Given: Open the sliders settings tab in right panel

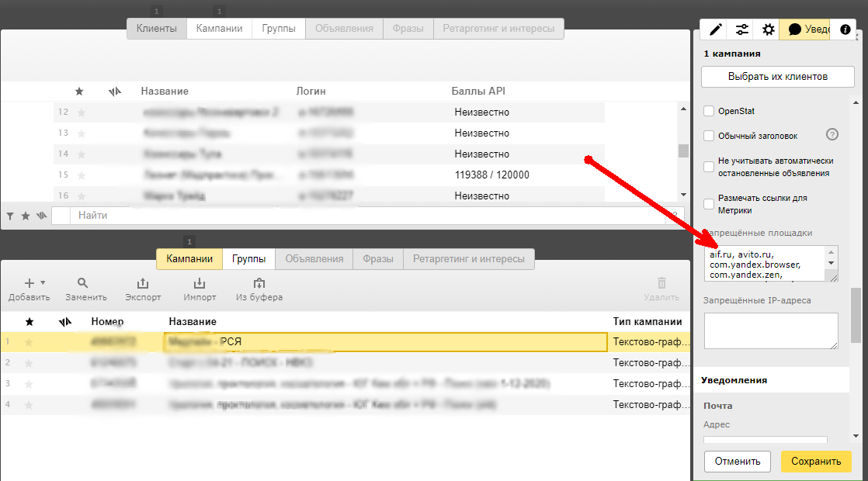Looking at the screenshot, I should pos(741,29).
